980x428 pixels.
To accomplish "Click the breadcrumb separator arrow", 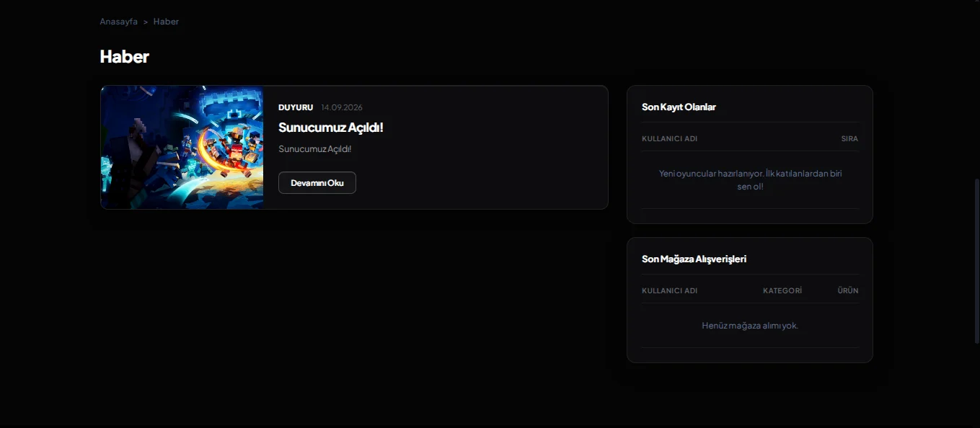I will click(x=145, y=22).
